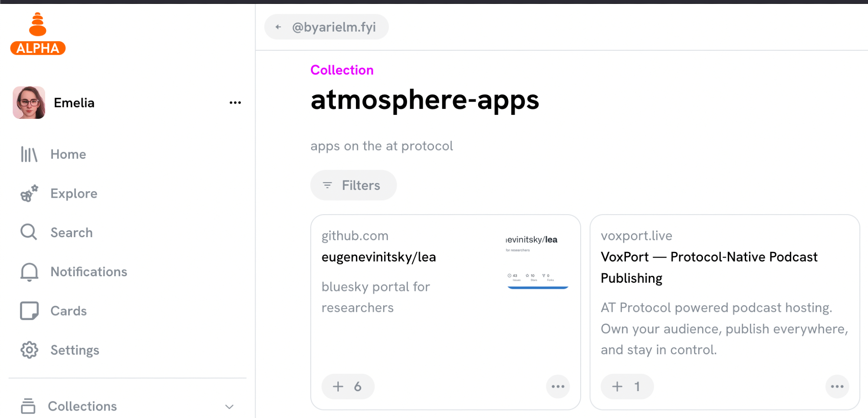Image resolution: width=868 pixels, height=418 pixels.
Task: Click the Search magnifier icon
Action: [29, 232]
